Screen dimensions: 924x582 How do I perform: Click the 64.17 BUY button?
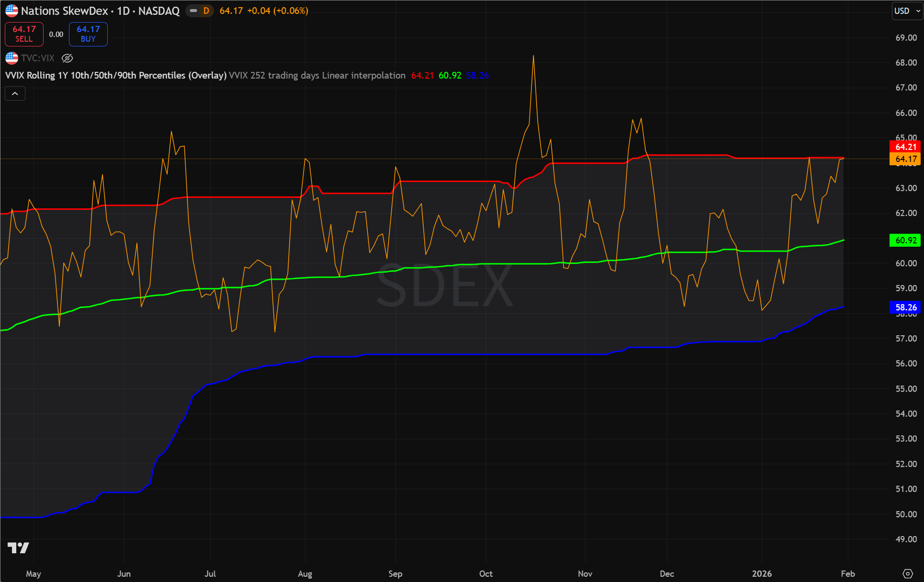pos(88,34)
